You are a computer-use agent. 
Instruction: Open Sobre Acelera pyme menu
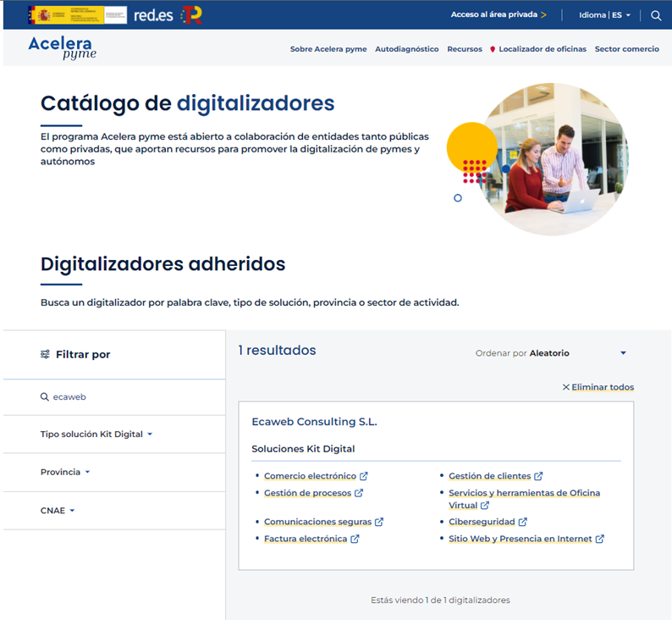(328, 49)
